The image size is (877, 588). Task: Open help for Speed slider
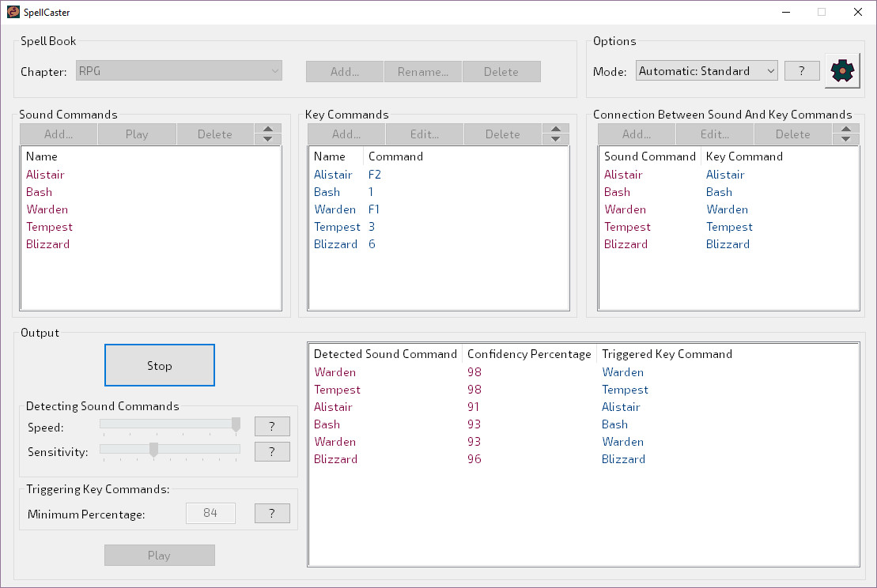(x=272, y=427)
